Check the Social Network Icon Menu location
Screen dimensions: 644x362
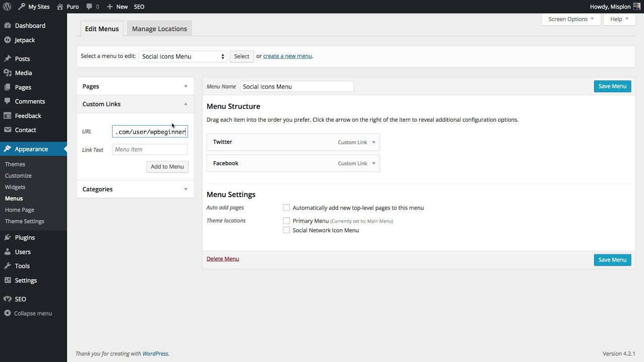pyautogui.click(x=286, y=230)
